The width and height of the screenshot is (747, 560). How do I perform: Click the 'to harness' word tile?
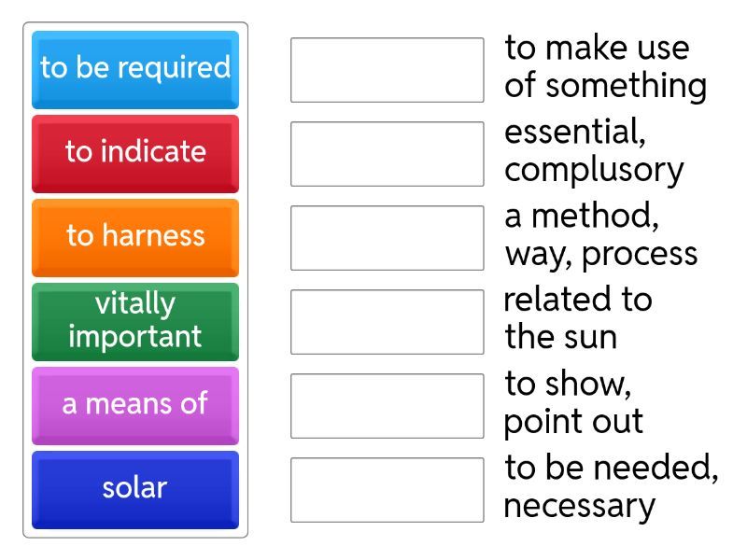pyautogui.click(x=135, y=237)
